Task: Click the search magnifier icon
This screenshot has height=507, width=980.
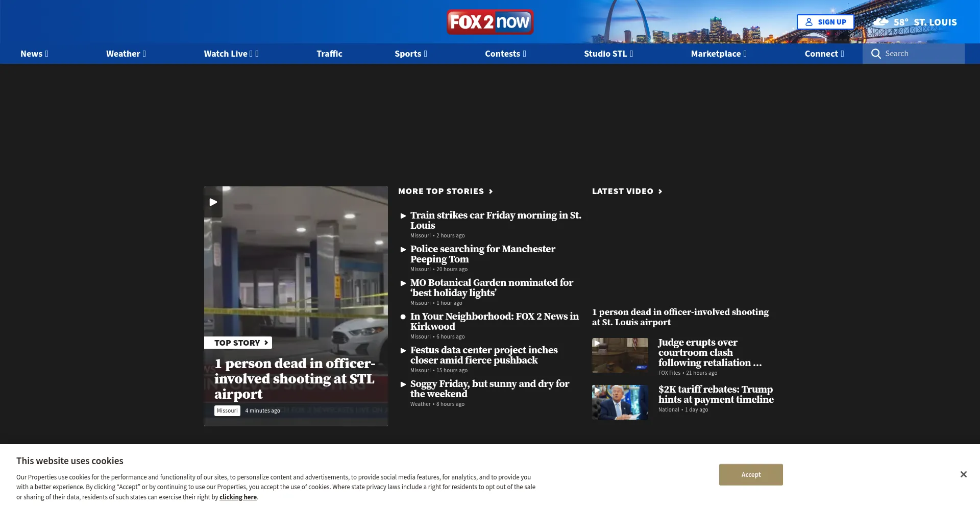Action: [876, 54]
